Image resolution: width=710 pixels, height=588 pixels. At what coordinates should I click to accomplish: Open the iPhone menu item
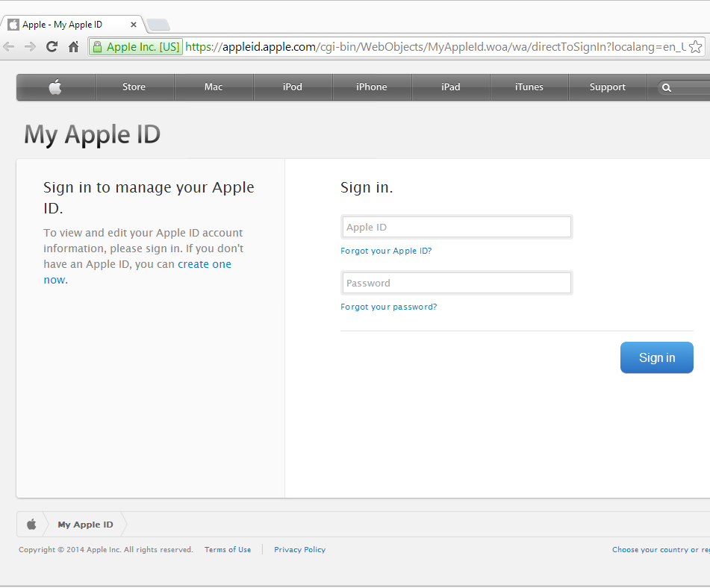click(x=372, y=87)
